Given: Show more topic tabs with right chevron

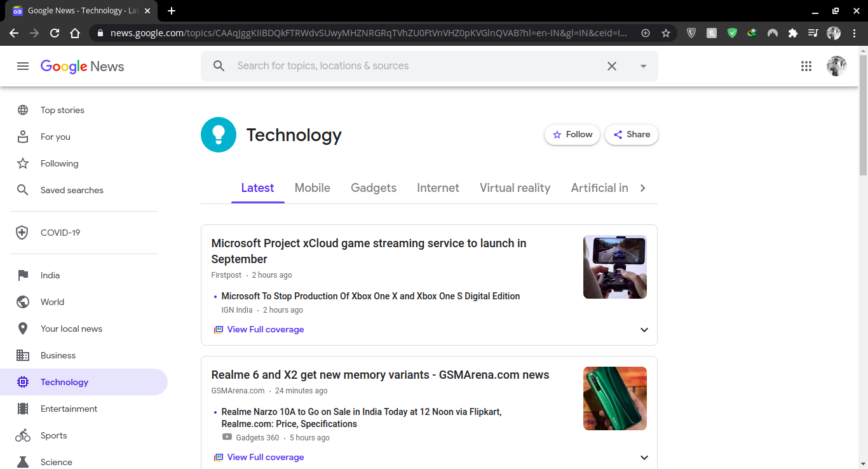Looking at the screenshot, I should (643, 188).
